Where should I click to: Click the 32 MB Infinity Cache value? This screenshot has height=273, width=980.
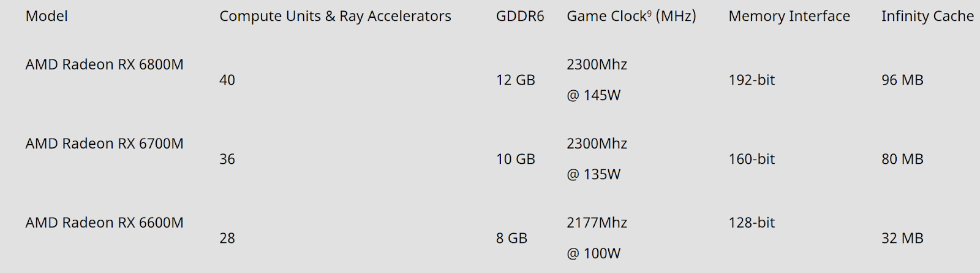click(902, 238)
